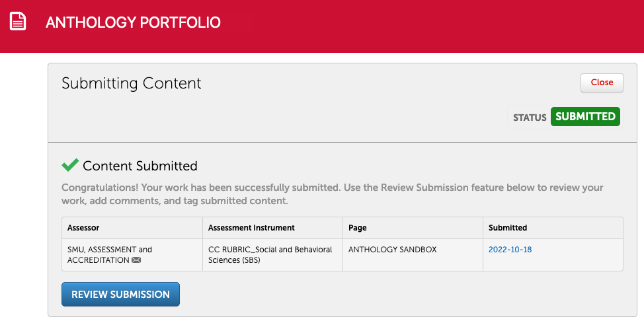Select the Assessor column header
This screenshot has width=644, height=321.
(x=83, y=228)
